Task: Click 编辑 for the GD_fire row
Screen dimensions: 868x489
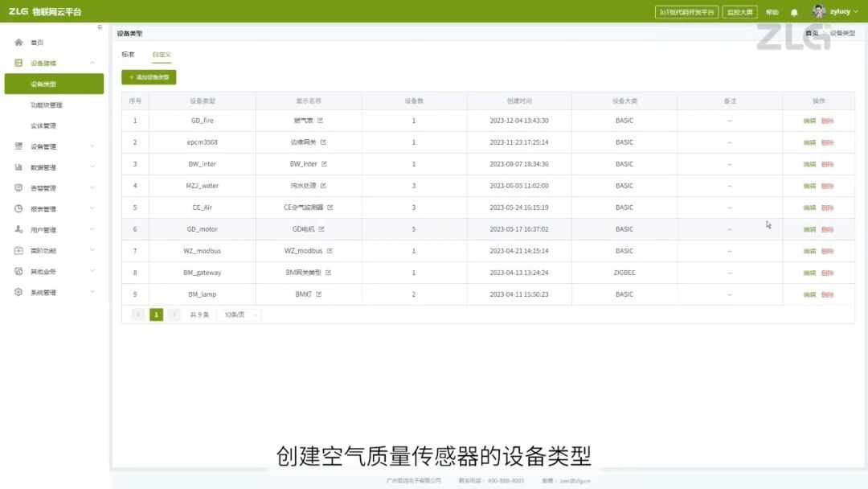Action: point(809,121)
